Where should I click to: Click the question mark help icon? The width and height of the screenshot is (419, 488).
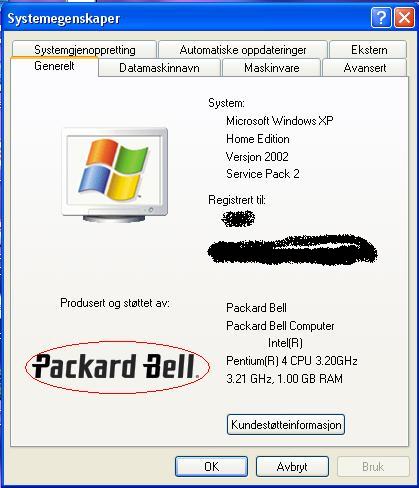coord(381,17)
